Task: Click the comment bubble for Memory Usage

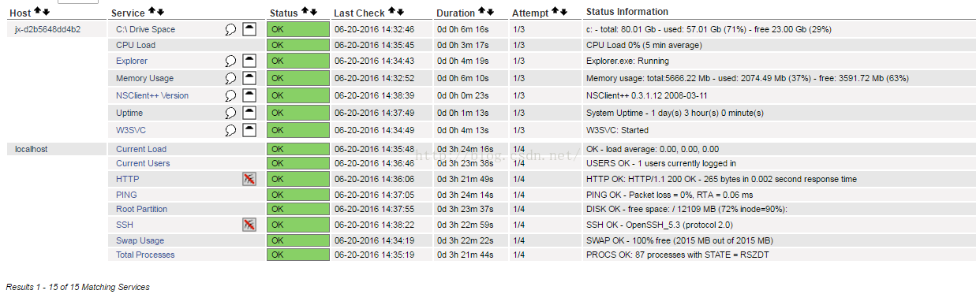Action: pos(231,78)
